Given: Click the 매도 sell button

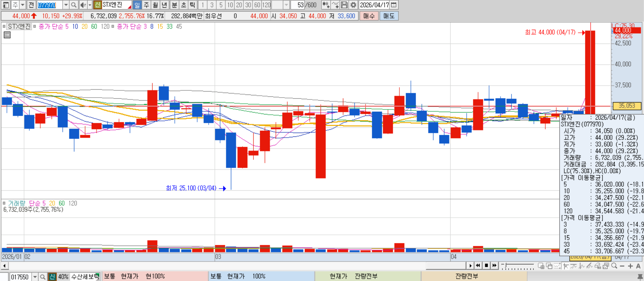Looking at the screenshot, I should (x=389, y=16).
